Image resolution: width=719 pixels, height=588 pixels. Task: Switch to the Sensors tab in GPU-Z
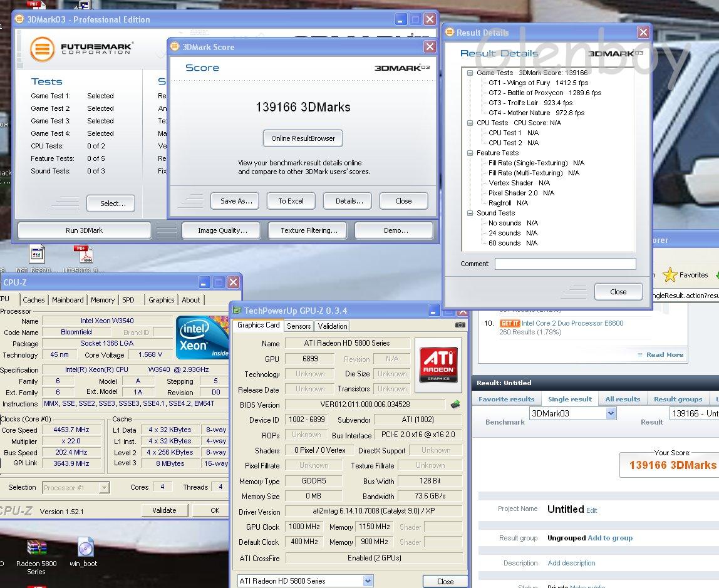pyautogui.click(x=299, y=326)
